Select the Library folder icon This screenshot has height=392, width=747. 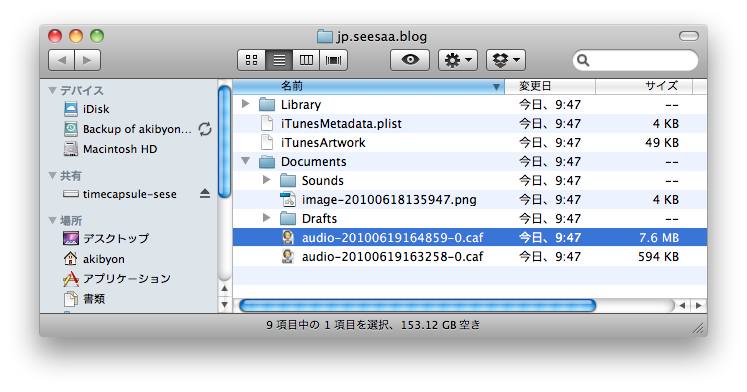click(x=267, y=104)
